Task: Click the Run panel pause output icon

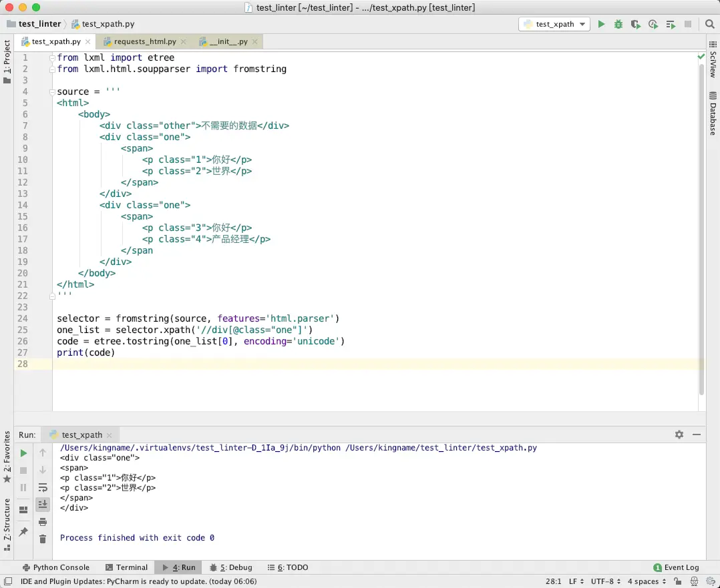Action: 23,487
